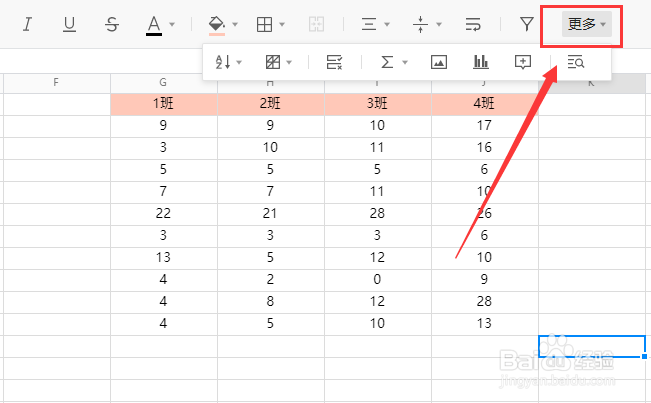Select the 2班 header cell
The image size is (651, 403).
(270, 104)
